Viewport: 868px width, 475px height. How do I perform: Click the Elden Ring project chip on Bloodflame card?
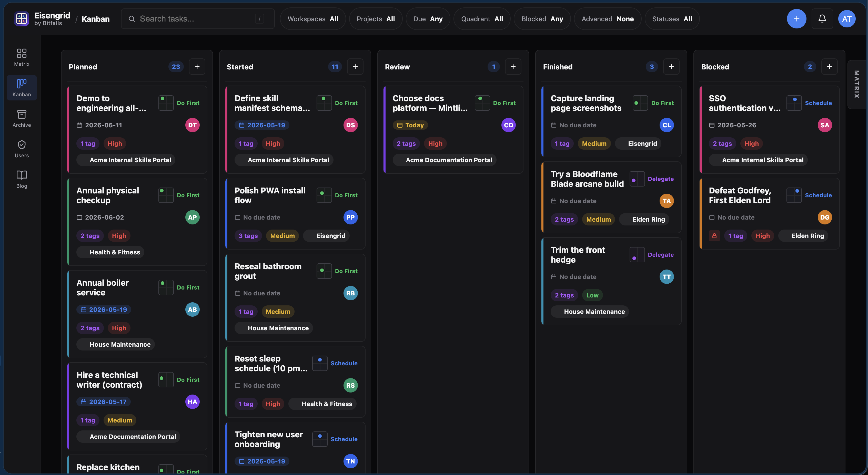point(644,219)
